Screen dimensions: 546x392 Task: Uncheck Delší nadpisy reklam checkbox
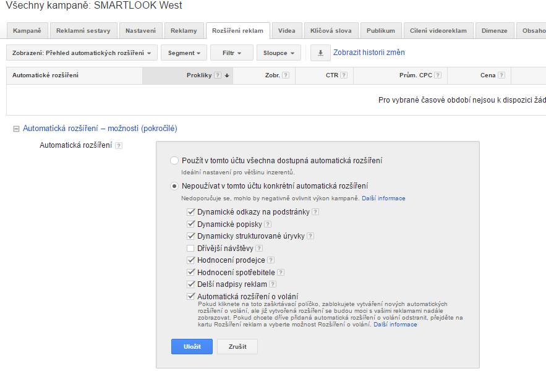[x=190, y=284]
